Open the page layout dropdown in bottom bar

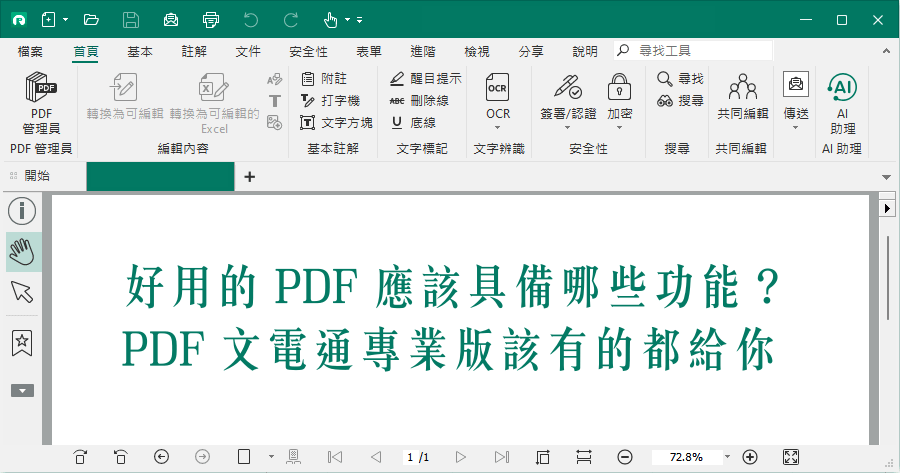click(271, 457)
